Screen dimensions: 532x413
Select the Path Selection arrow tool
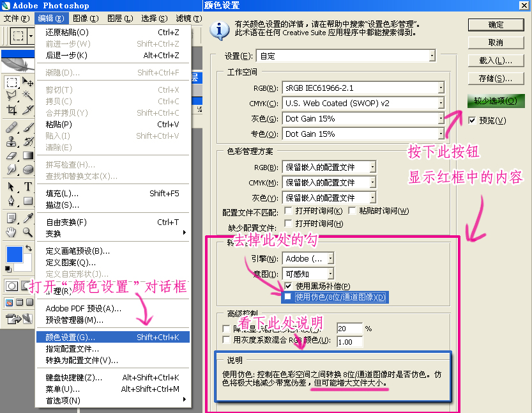tap(11, 187)
